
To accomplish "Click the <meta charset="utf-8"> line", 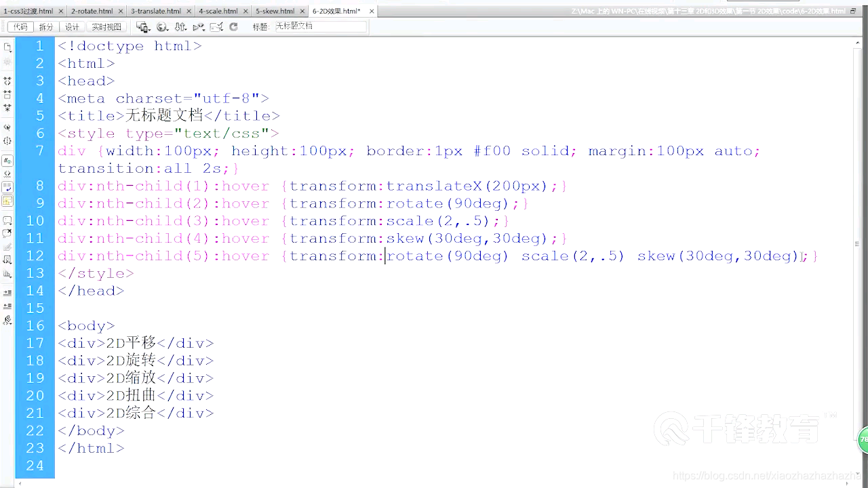I will pos(163,98).
